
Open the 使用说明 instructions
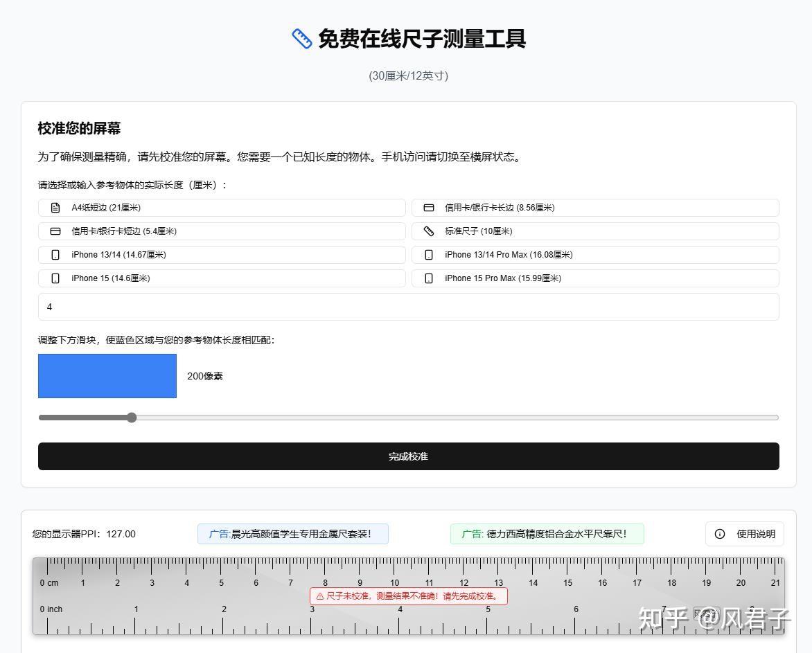point(745,533)
